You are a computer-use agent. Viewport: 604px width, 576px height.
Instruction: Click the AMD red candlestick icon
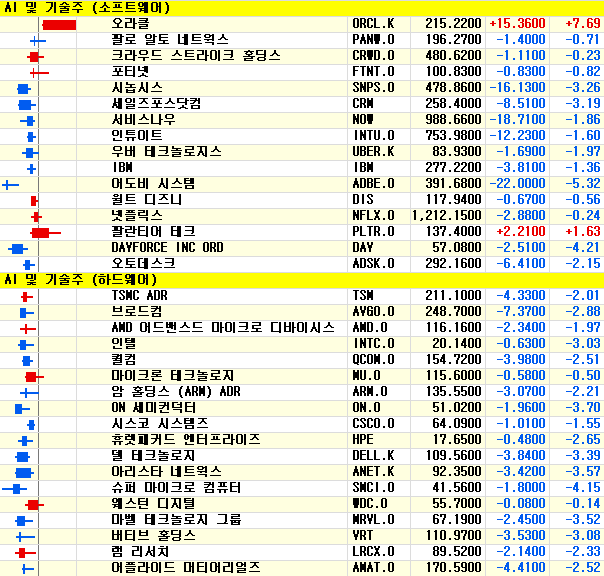(28, 329)
